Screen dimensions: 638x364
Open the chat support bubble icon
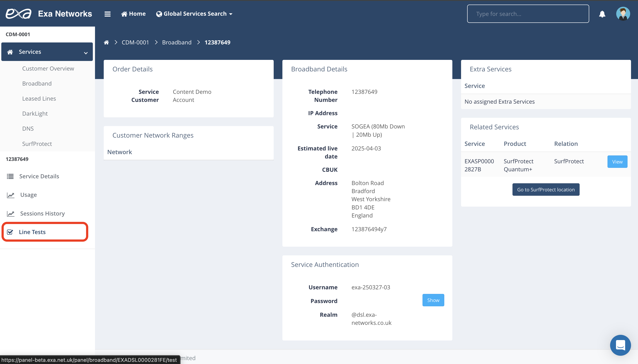pyautogui.click(x=620, y=345)
